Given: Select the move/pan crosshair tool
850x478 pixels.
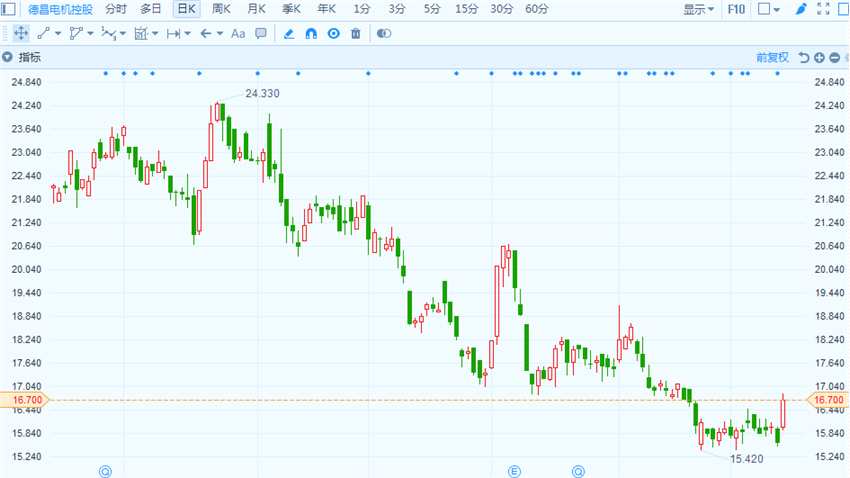Looking at the screenshot, I should [x=21, y=34].
